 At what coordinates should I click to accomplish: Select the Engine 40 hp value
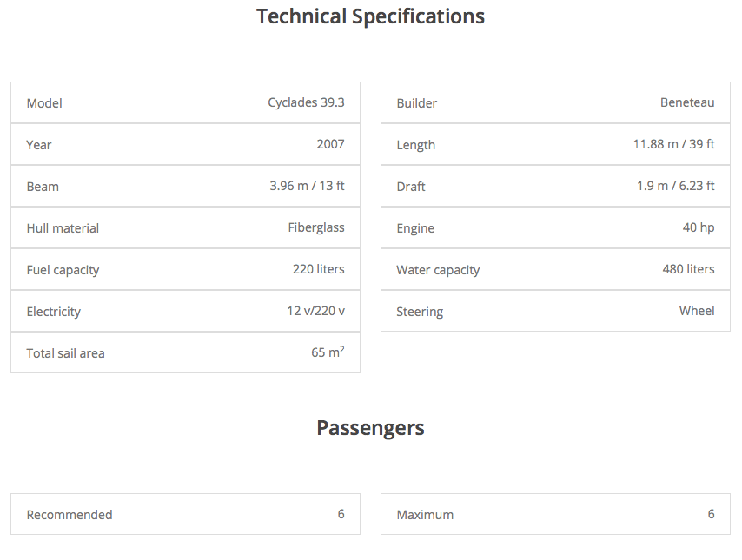[699, 227]
